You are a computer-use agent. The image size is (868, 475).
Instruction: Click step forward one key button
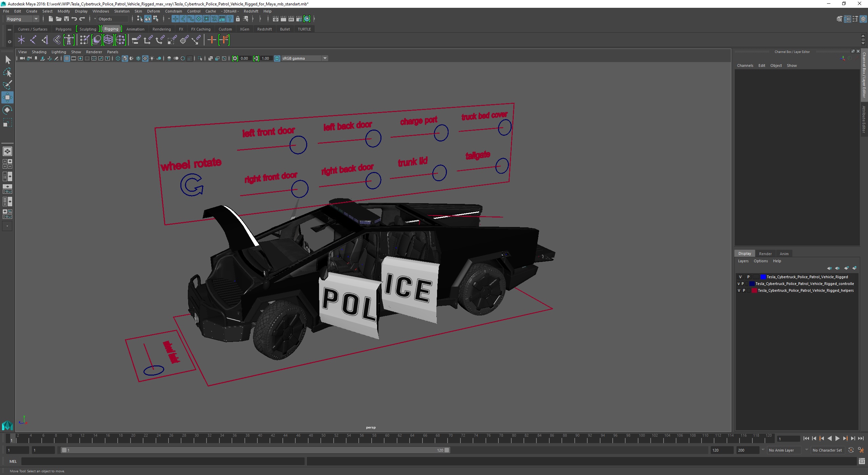coord(845,438)
